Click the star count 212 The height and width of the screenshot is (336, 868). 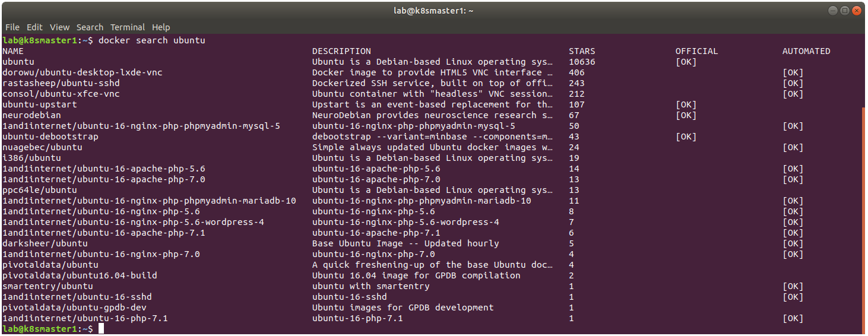[x=576, y=94]
